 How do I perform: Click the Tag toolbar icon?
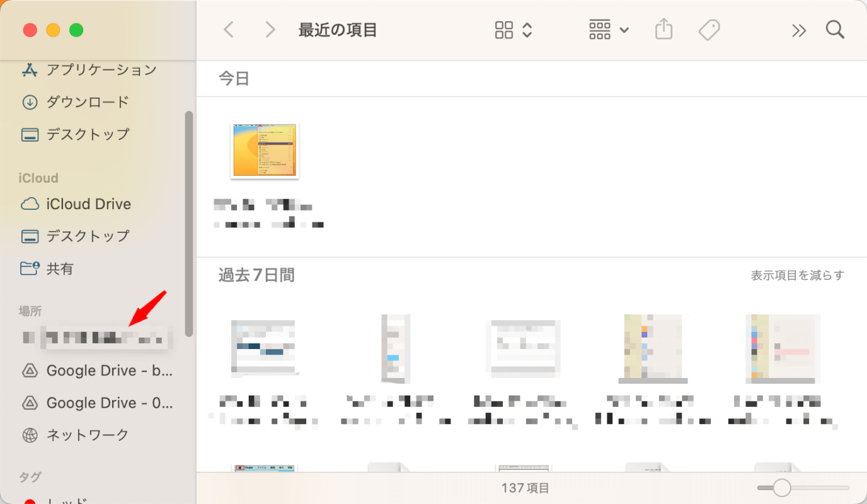click(x=709, y=30)
